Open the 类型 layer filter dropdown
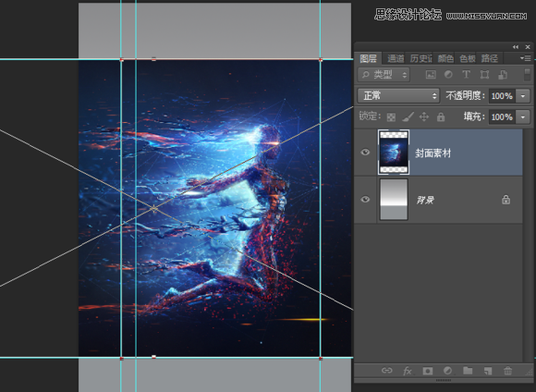 pyautogui.click(x=384, y=75)
